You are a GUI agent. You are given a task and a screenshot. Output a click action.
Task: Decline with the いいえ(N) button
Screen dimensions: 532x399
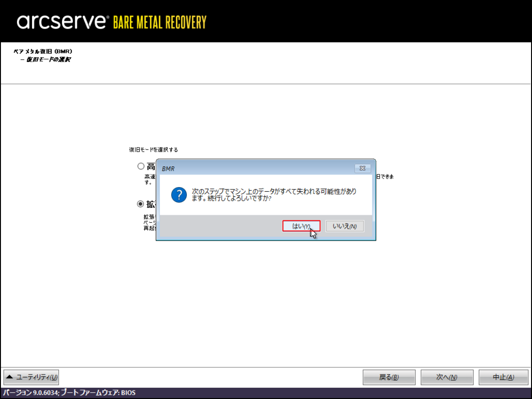click(x=345, y=226)
